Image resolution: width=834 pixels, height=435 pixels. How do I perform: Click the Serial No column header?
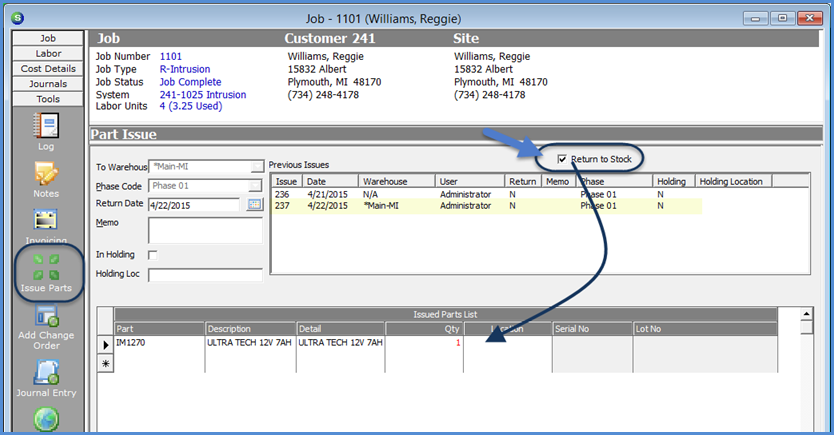point(592,329)
